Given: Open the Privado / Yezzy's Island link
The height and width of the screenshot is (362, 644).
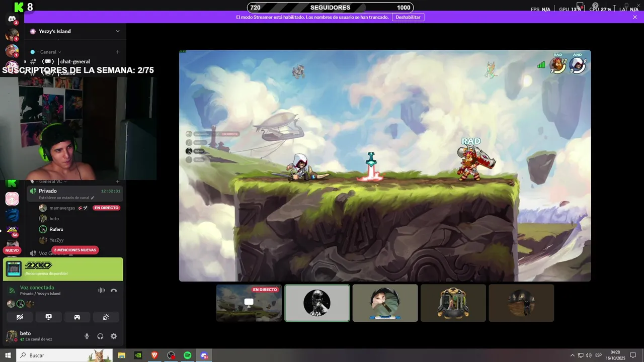Looking at the screenshot, I should tap(40, 294).
